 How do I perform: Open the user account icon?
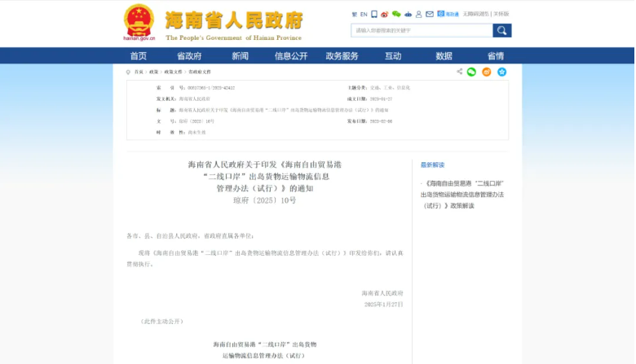click(x=418, y=14)
